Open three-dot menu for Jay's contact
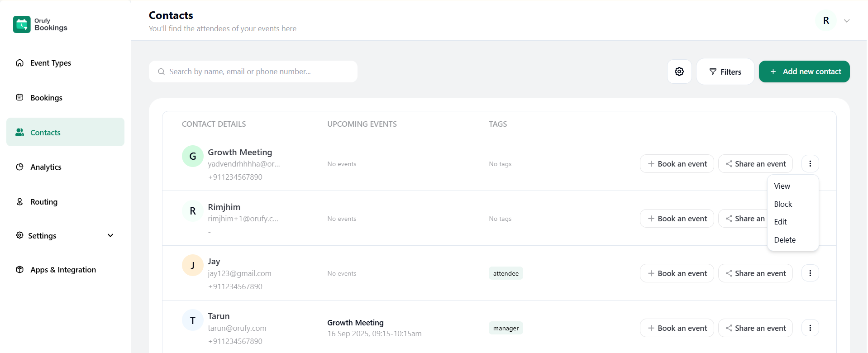Screen dimensions: 868x353 [x=810, y=273]
